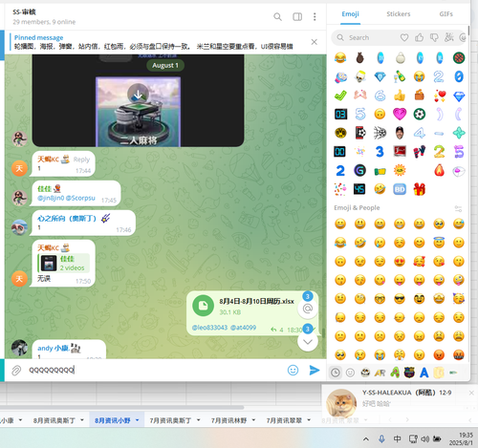Switch to the 7月资讯林野 sheet tab
Viewport: 478px width, 448px height.
228,420
